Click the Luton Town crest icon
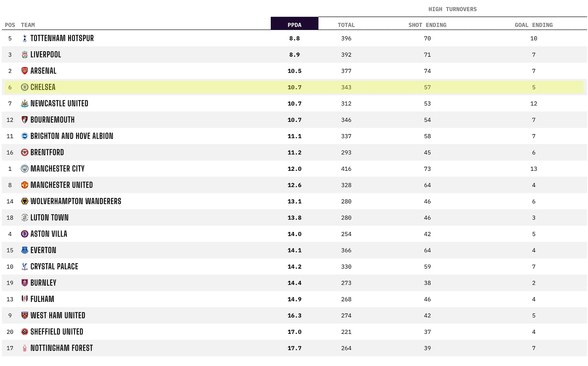588x366 pixels. tap(25, 218)
